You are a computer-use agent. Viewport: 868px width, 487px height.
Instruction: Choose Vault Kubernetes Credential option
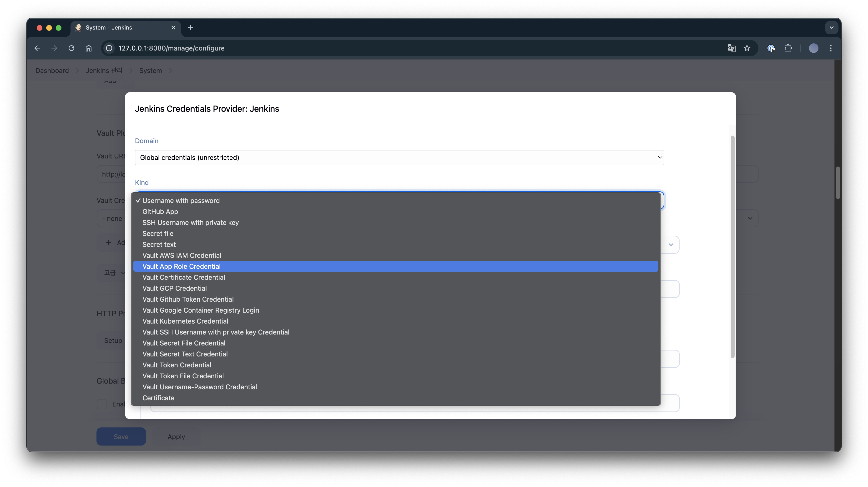[185, 321]
